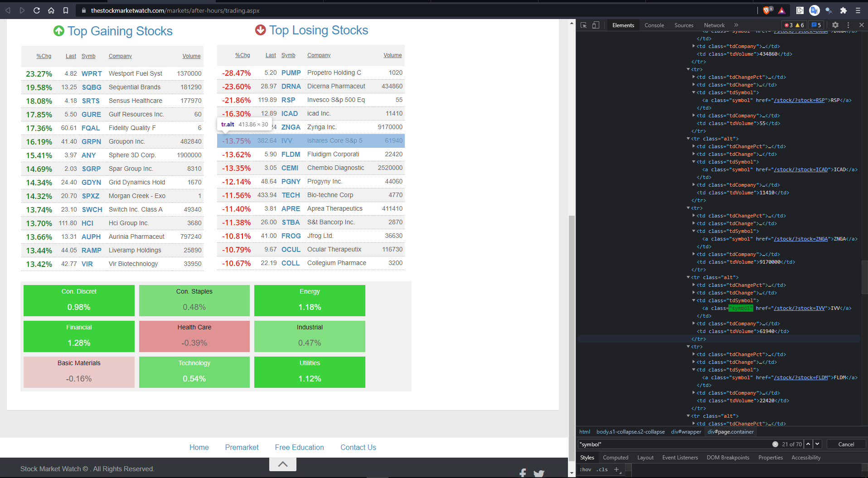Toggle the DevTools device toolbar
868x478 pixels.
596,25
